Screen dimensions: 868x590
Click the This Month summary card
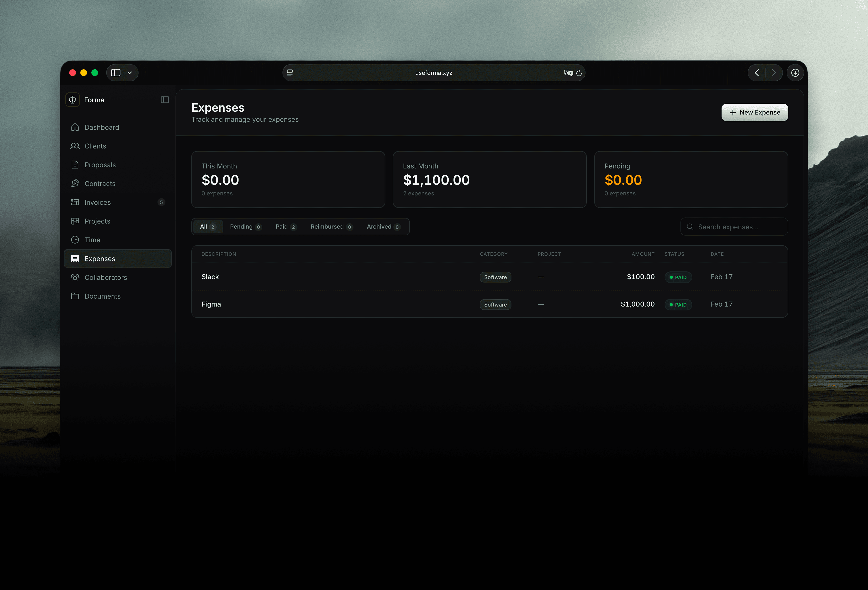(288, 179)
